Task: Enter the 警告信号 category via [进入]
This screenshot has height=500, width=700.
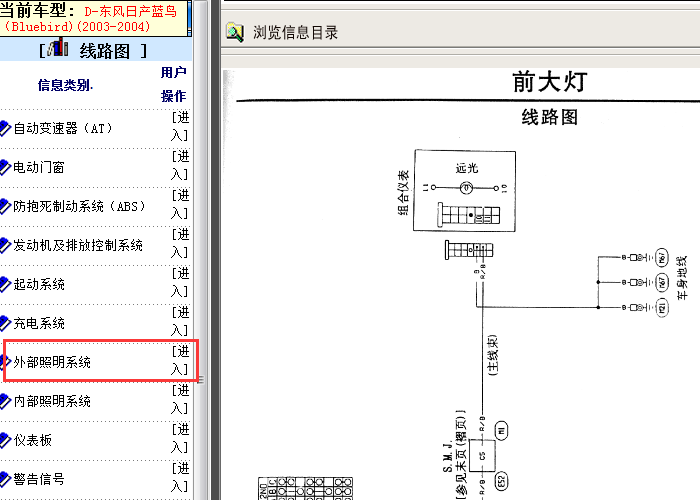Action: coord(180,477)
